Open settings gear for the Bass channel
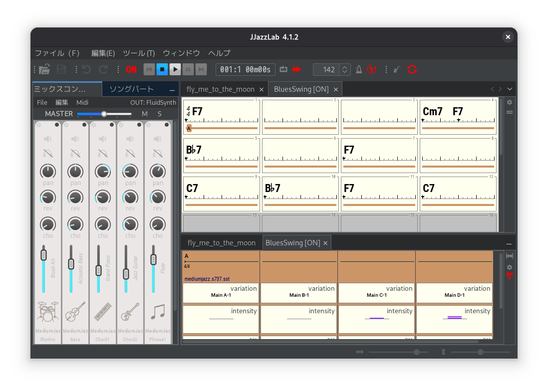Image resolution: width=548 pixels, height=392 pixels. 66,125
